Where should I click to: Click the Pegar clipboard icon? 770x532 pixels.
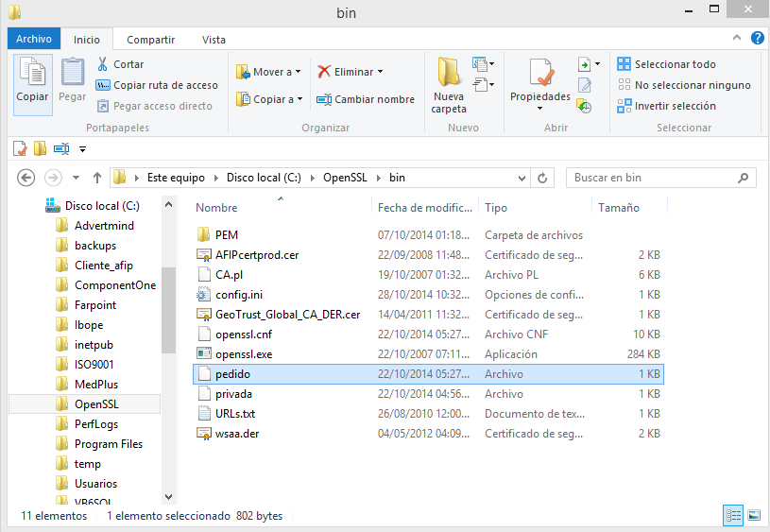(72, 72)
